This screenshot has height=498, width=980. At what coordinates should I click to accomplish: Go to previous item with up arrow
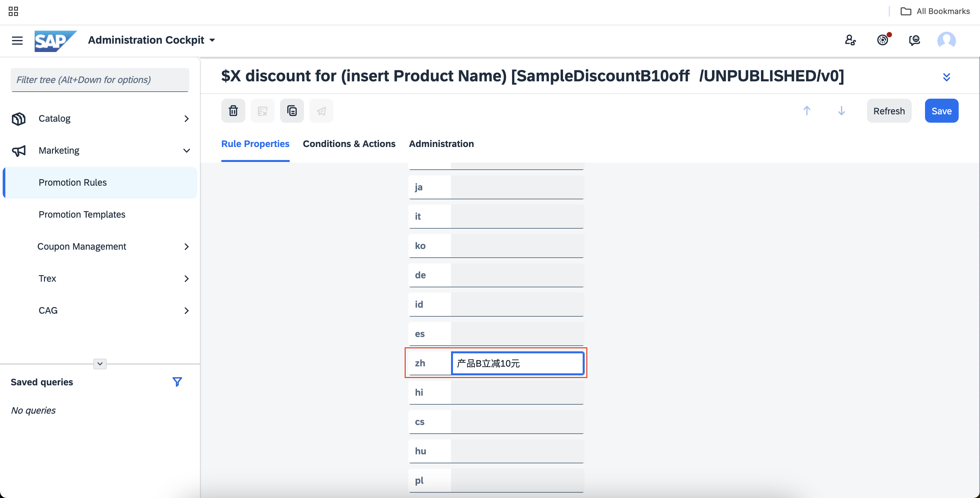(x=807, y=111)
